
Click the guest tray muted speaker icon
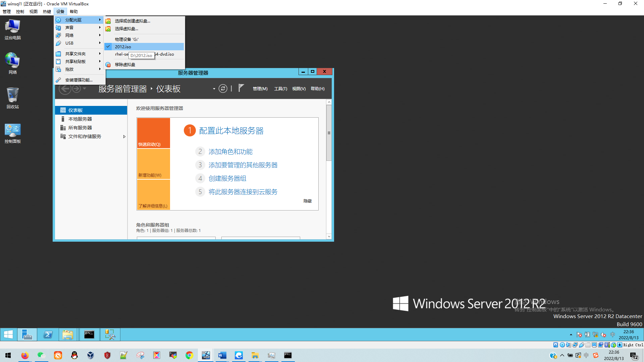click(x=603, y=335)
